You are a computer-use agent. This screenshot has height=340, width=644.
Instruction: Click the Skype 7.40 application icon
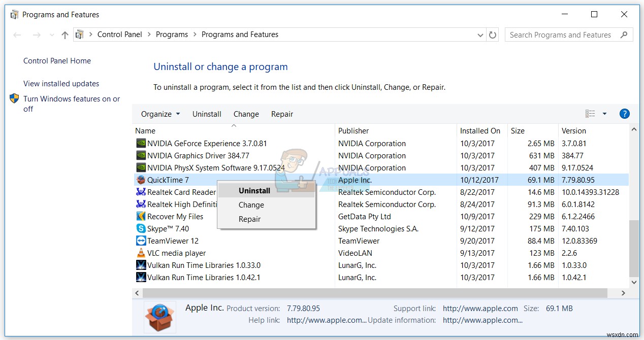(x=139, y=228)
